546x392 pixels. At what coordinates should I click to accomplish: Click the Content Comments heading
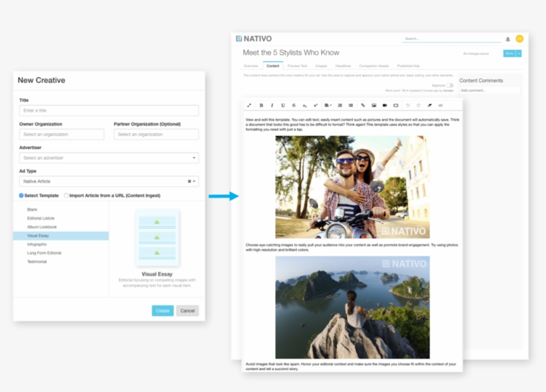pos(481,81)
